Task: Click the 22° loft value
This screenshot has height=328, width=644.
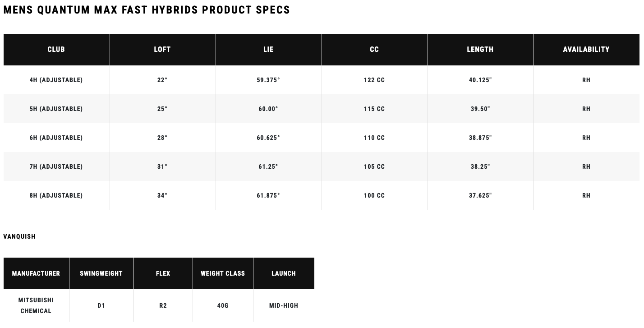Action: 162,80
